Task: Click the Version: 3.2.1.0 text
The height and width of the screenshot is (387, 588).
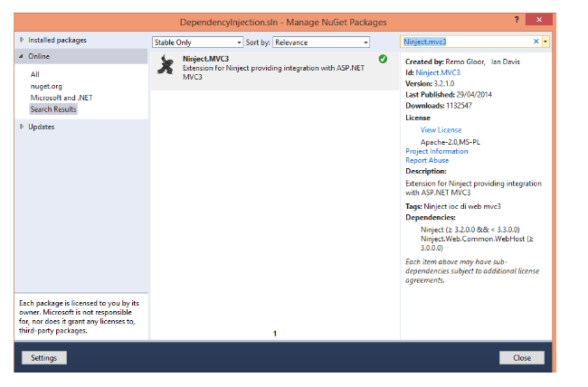Action: coord(430,83)
